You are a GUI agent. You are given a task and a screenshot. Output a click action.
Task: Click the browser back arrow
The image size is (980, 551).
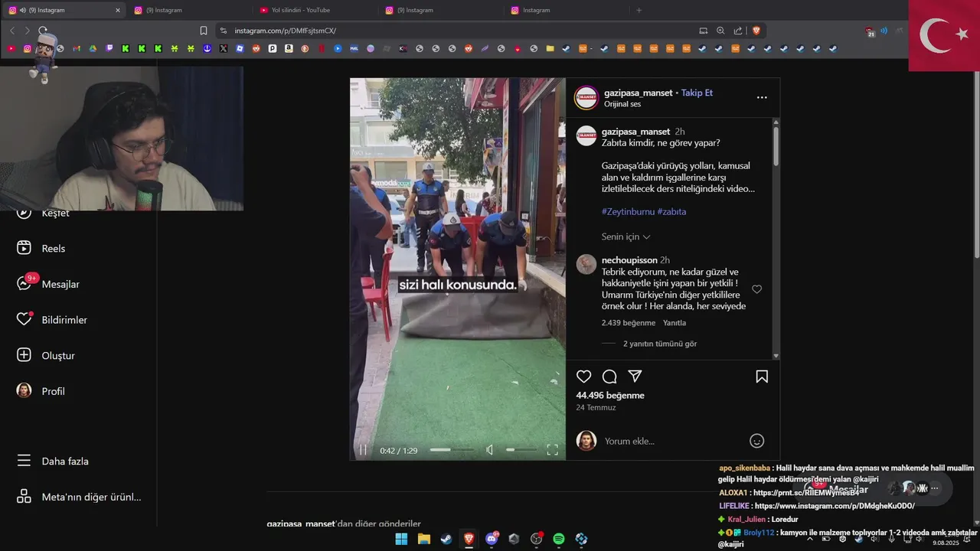click(x=11, y=31)
